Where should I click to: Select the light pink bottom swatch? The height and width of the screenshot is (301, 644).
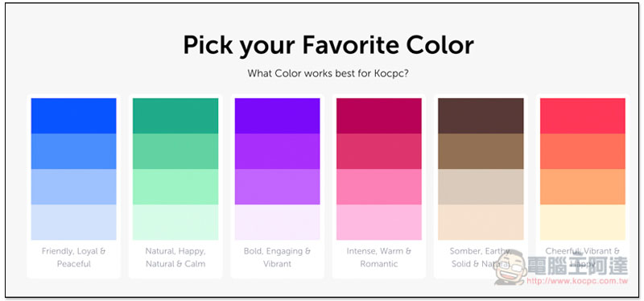[378, 222]
